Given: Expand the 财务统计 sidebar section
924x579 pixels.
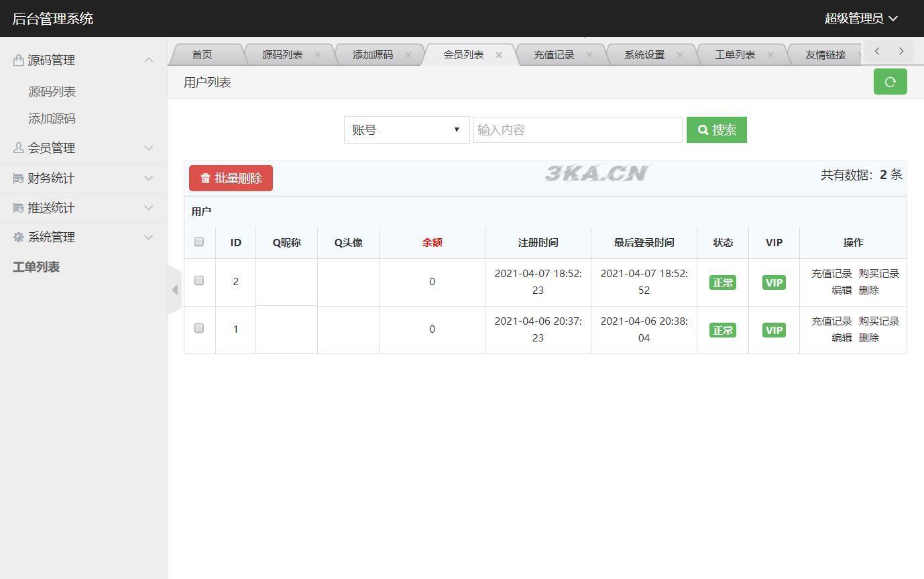Looking at the screenshot, I should tap(83, 178).
